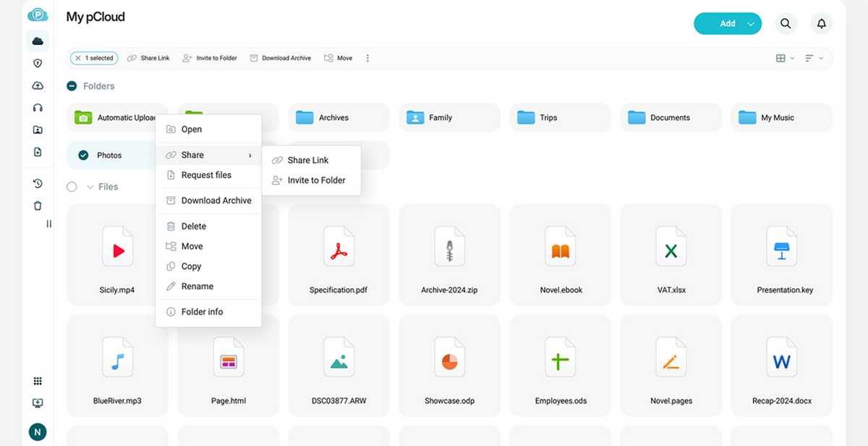Open the Sicily.mp4 video thumbnail
868x446 pixels.
(117, 246)
